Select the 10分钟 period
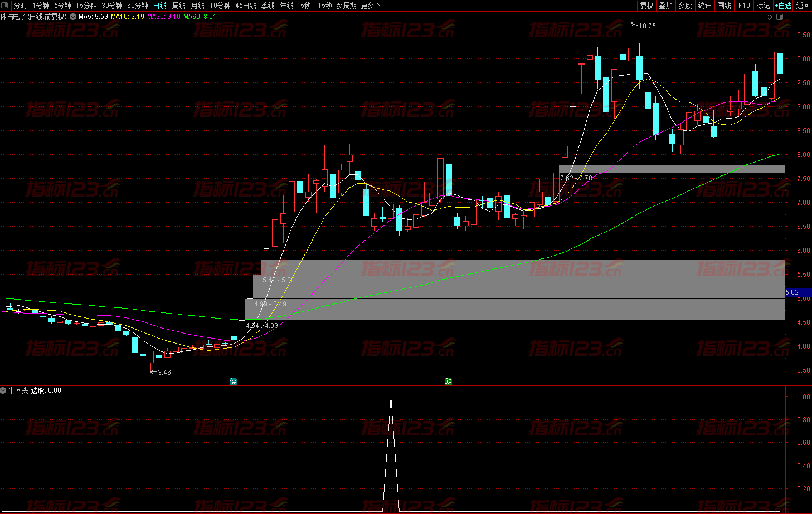The height and width of the screenshot is (514, 812). point(220,6)
